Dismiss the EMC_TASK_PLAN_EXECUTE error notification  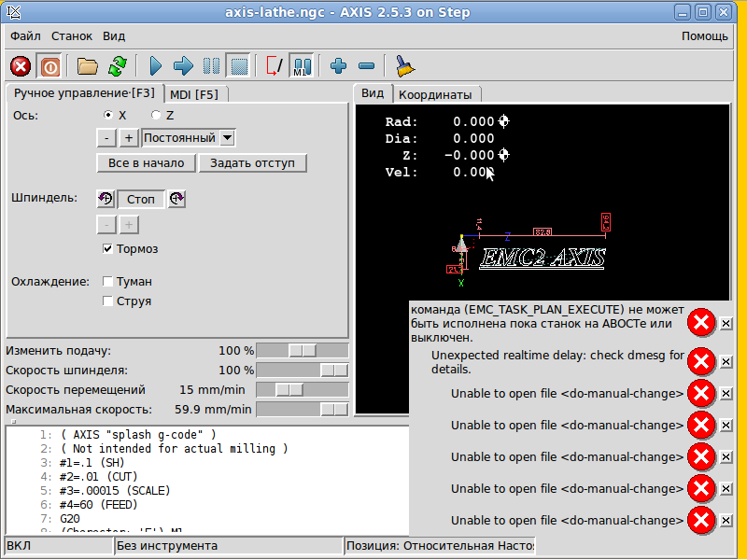[726, 323]
